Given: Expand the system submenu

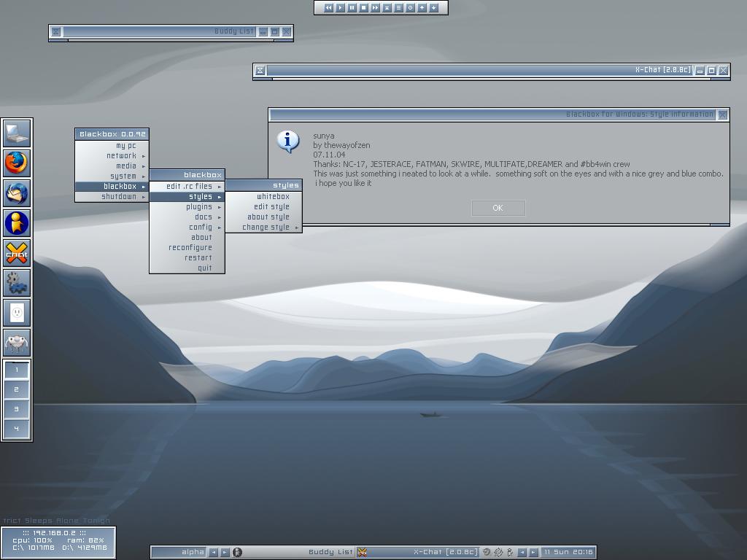Looking at the screenshot, I should click(112, 176).
